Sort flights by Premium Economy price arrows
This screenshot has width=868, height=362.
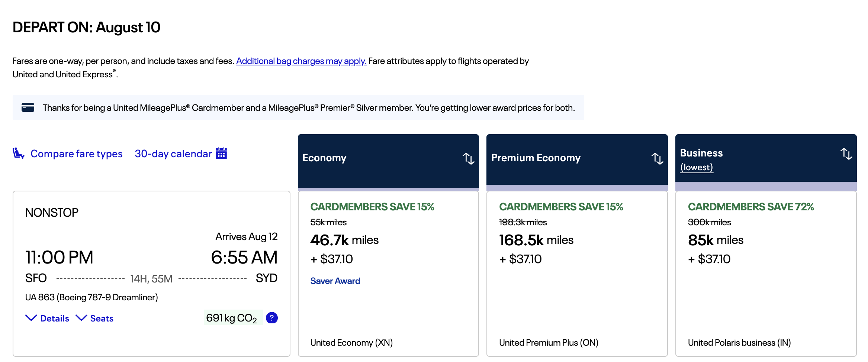pyautogui.click(x=657, y=158)
